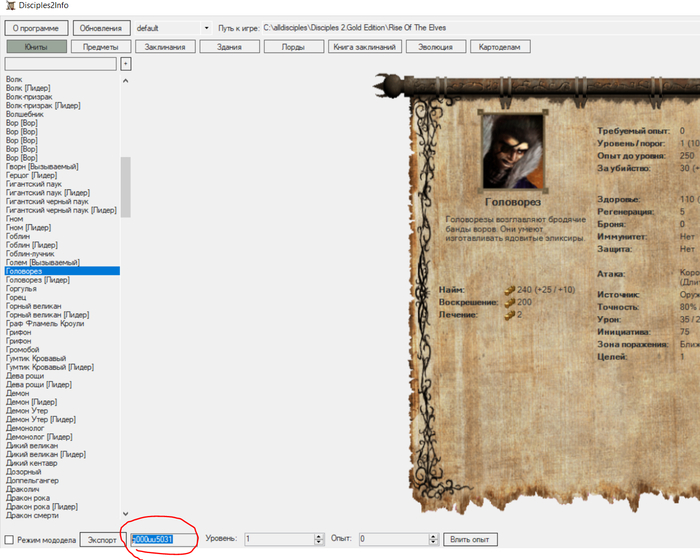The image size is (700, 560).
Task: Open the О программе dialog
Action: pyautogui.click(x=37, y=28)
